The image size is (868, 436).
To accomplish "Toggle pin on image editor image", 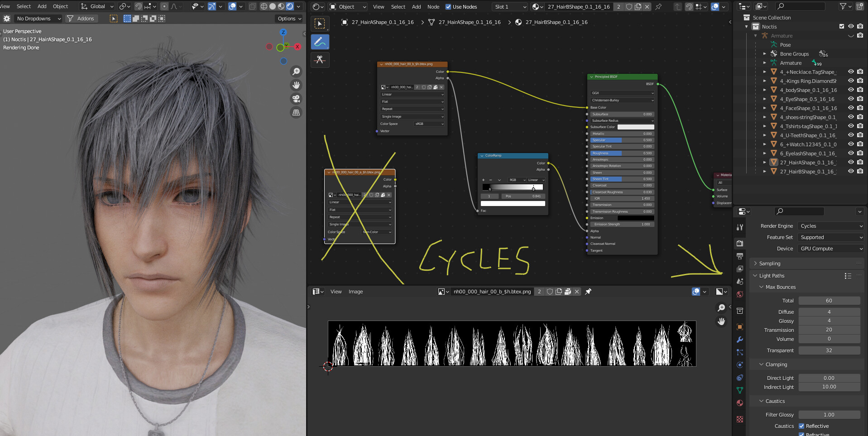I will pyautogui.click(x=588, y=292).
